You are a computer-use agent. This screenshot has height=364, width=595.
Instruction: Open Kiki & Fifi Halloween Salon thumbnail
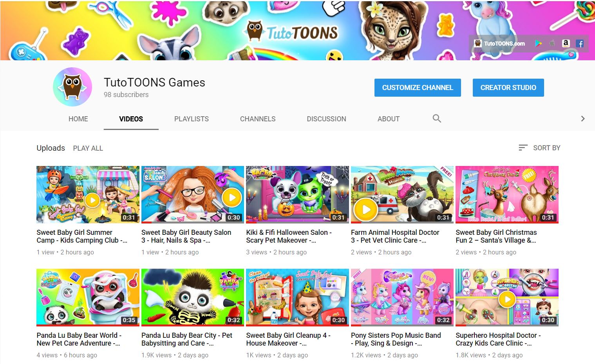[x=297, y=195]
